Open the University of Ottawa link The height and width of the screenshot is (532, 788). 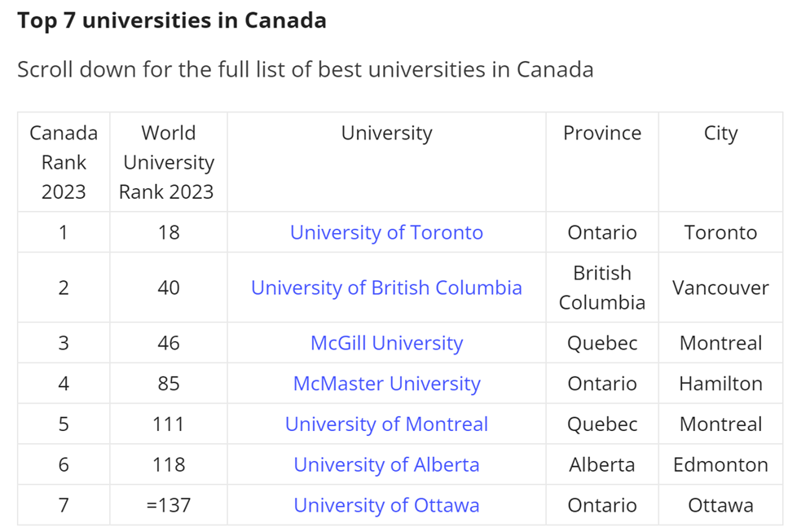[x=386, y=505]
